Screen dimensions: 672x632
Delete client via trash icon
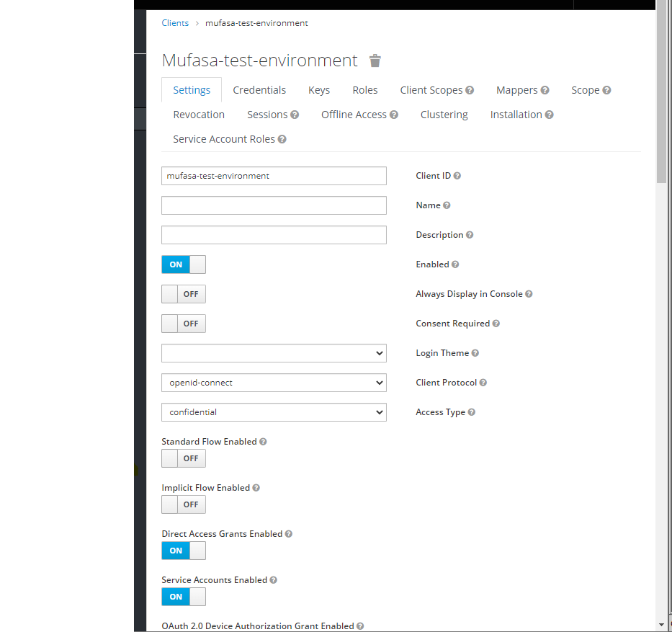click(375, 61)
